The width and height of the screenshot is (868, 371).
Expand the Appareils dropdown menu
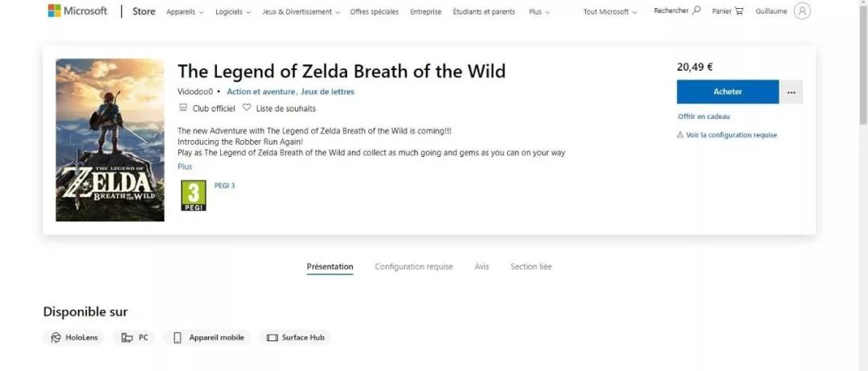185,12
